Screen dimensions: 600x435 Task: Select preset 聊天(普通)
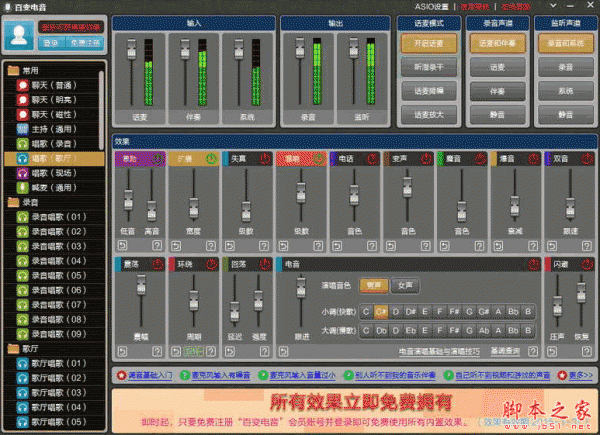(54, 85)
